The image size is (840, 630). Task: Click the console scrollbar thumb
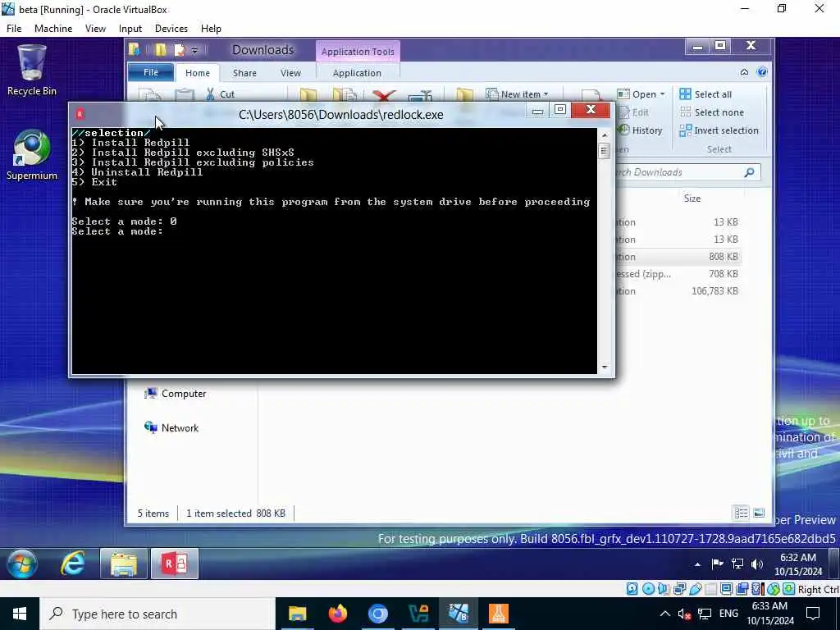(x=605, y=151)
